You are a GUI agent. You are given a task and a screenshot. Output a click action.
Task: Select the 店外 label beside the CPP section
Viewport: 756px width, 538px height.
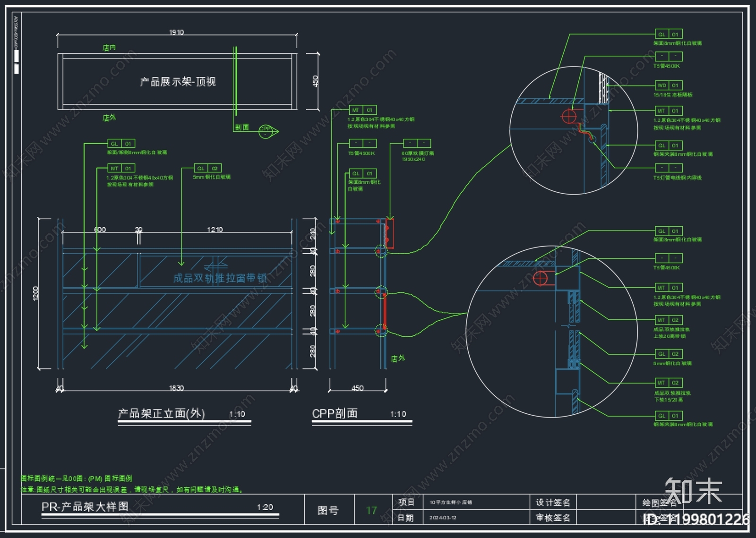[x=398, y=359]
